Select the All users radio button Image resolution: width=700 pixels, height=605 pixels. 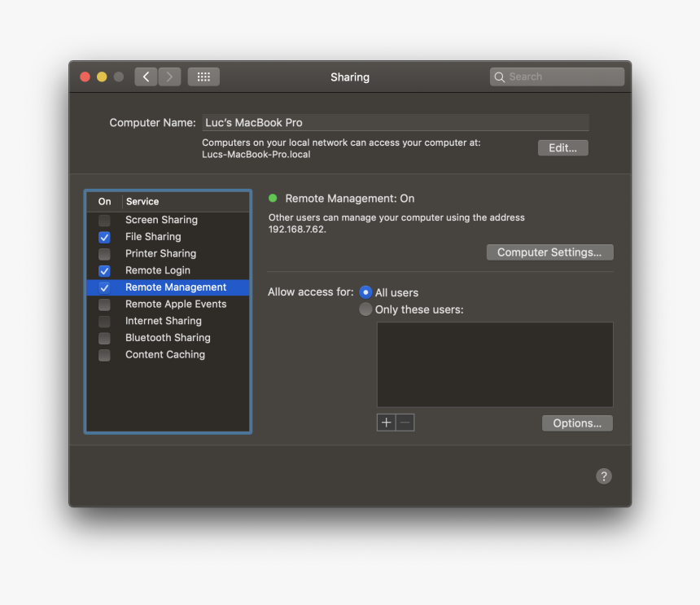click(365, 292)
